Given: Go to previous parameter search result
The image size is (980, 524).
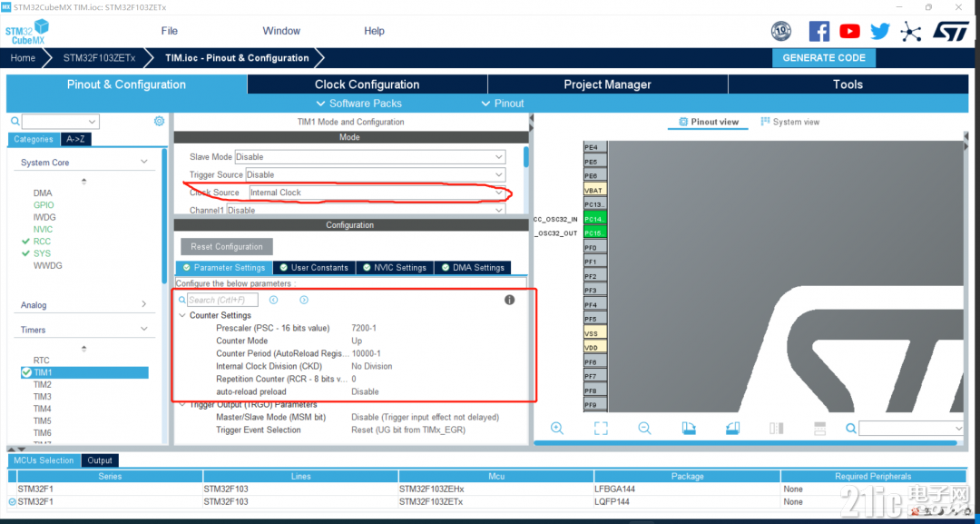Looking at the screenshot, I should point(273,301).
